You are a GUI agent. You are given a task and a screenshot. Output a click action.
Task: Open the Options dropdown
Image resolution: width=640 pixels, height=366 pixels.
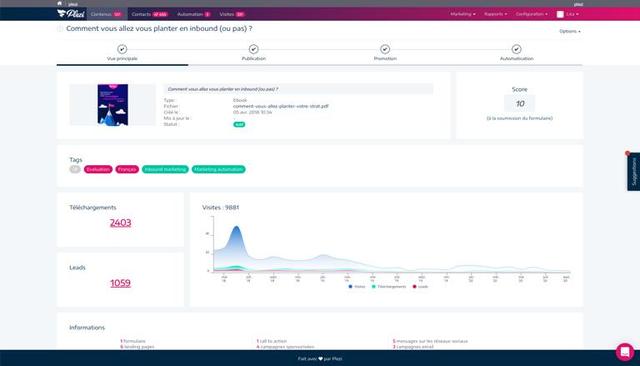pos(570,31)
